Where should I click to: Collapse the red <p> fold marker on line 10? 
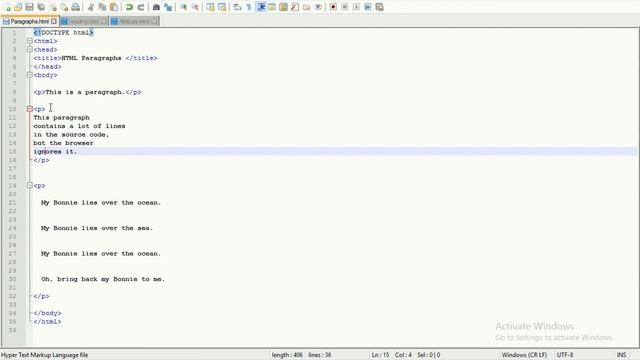click(x=29, y=109)
